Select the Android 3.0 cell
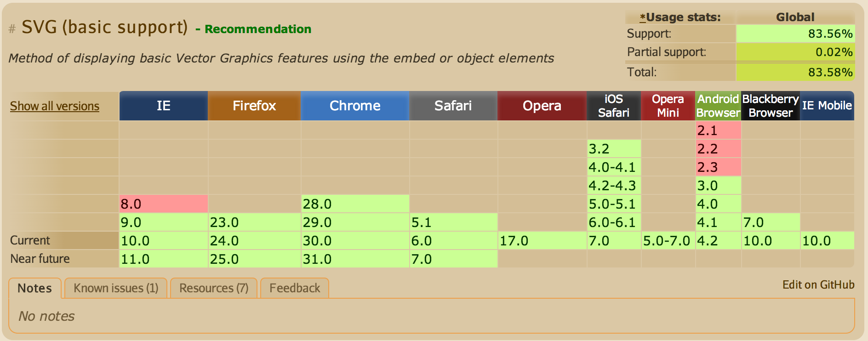 coord(718,185)
